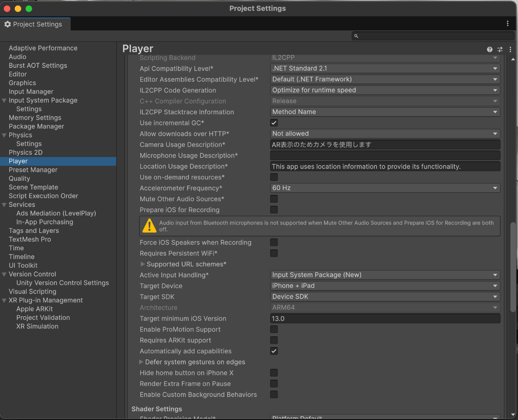518x420 pixels.
Task: Click the search magnifier icon
Action: [x=356, y=36]
